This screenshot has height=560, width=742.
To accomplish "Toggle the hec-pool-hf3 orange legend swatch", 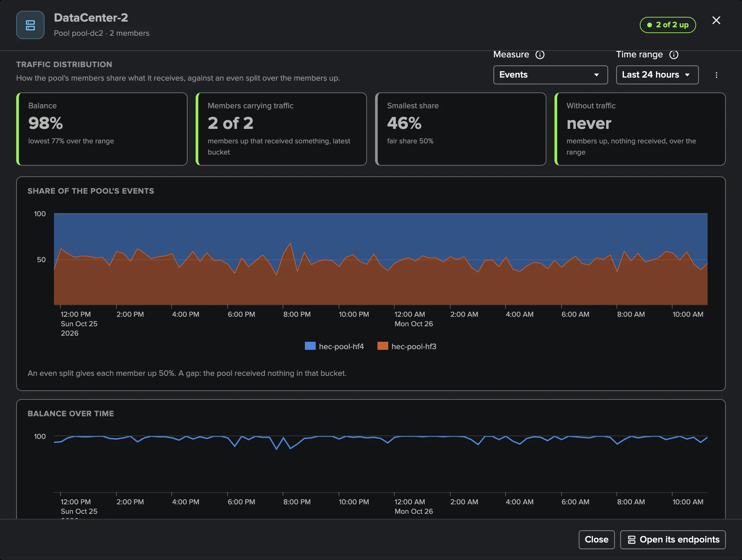I will (x=383, y=346).
